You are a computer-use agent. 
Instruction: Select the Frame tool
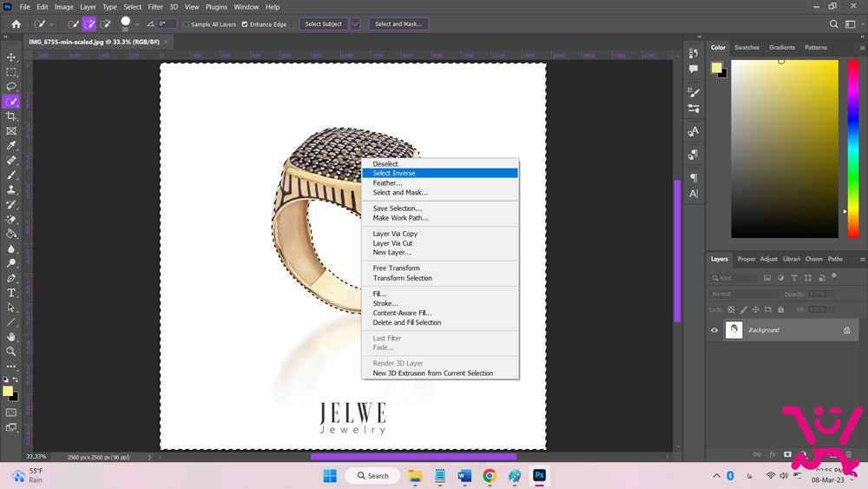click(x=11, y=130)
